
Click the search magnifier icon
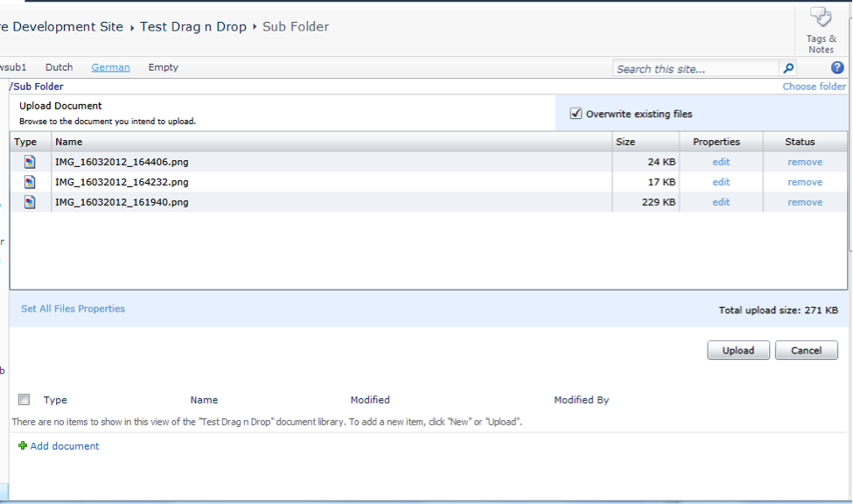pyautogui.click(x=788, y=67)
